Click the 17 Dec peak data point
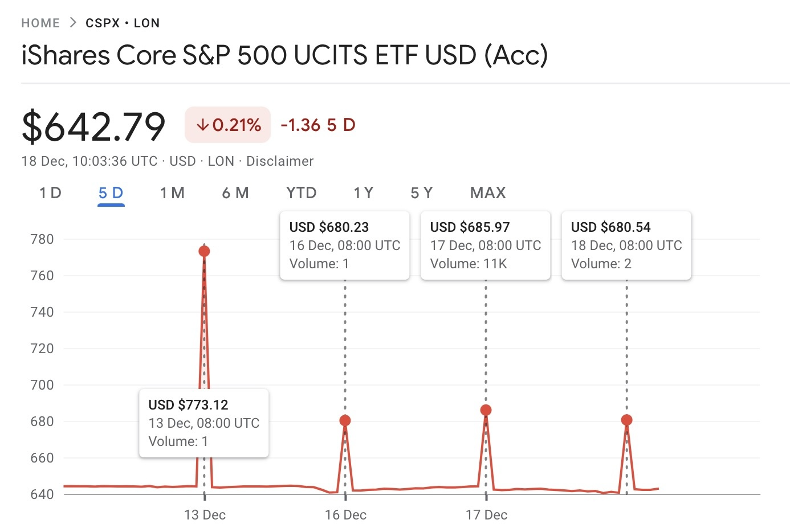 click(486, 410)
